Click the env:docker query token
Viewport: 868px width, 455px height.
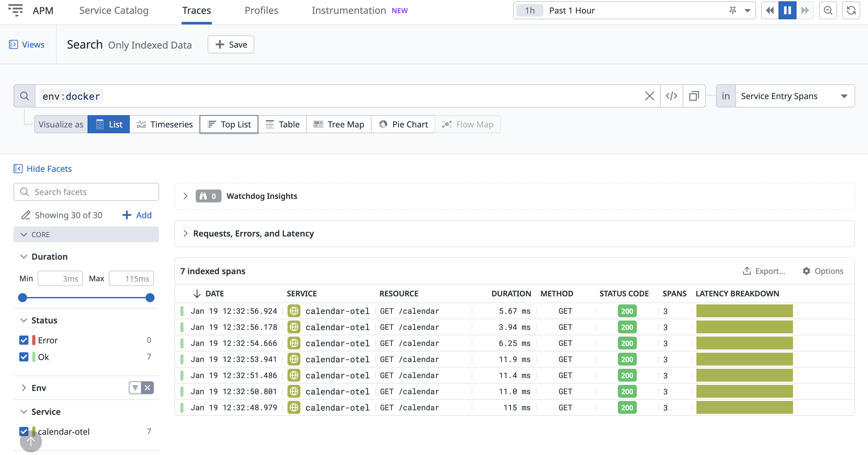[x=71, y=96]
